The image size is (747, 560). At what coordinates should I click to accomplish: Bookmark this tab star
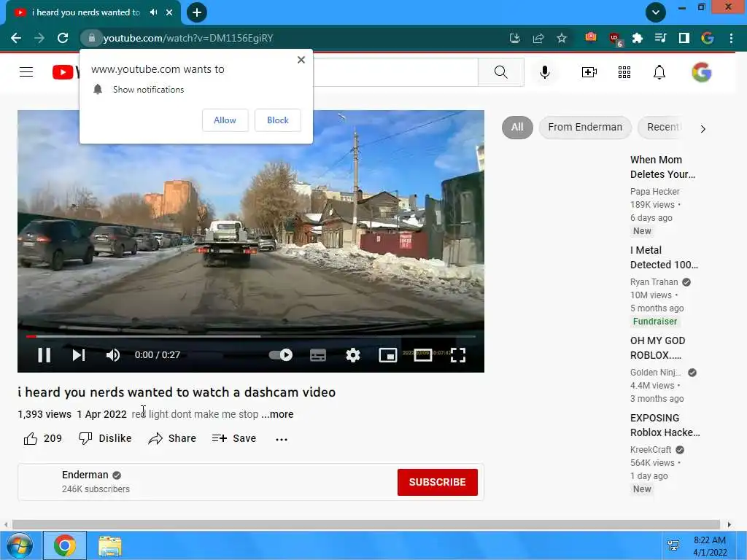(562, 38)
